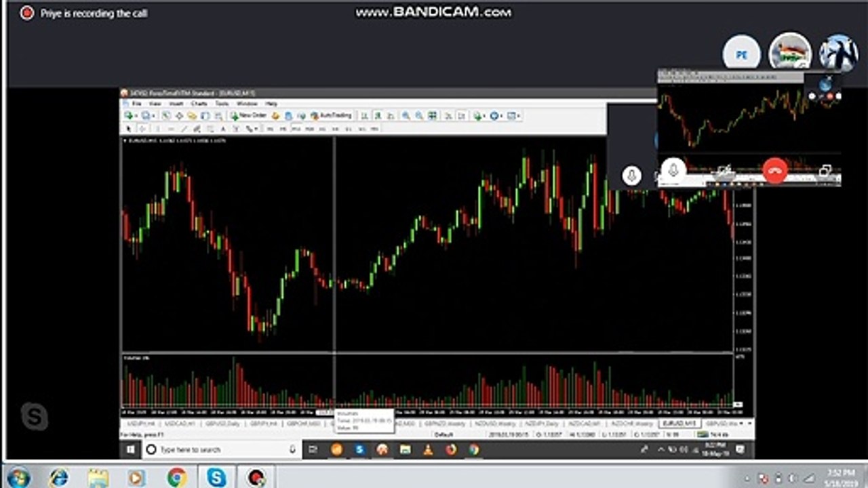Open the Terminal panel icon

point(204,116)
